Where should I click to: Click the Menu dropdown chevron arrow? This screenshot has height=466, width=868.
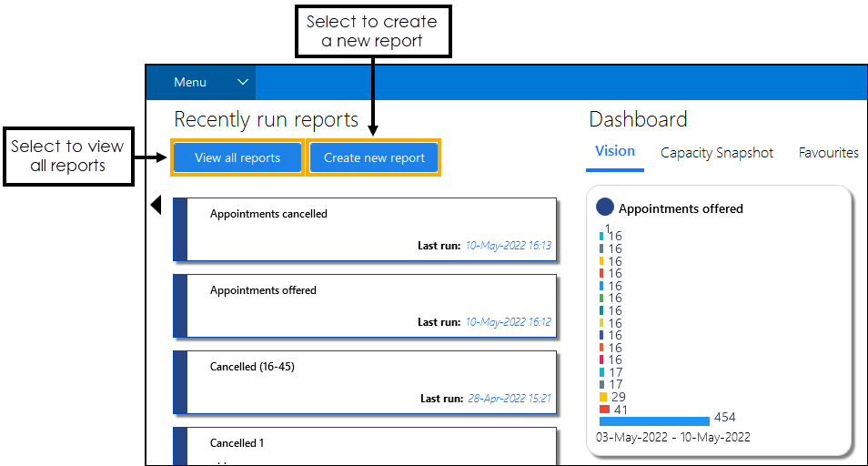(x=243, y=83)
